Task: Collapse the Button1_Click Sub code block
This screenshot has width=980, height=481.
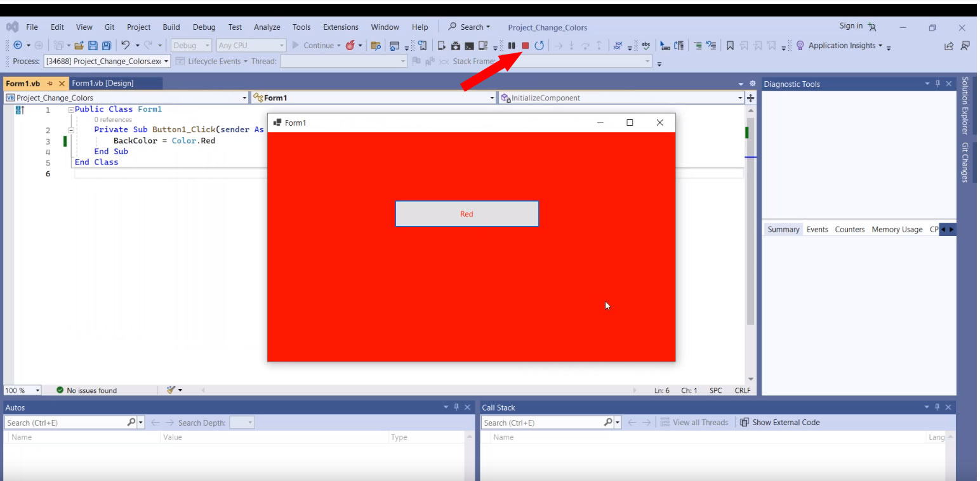Action: (71, 130)
